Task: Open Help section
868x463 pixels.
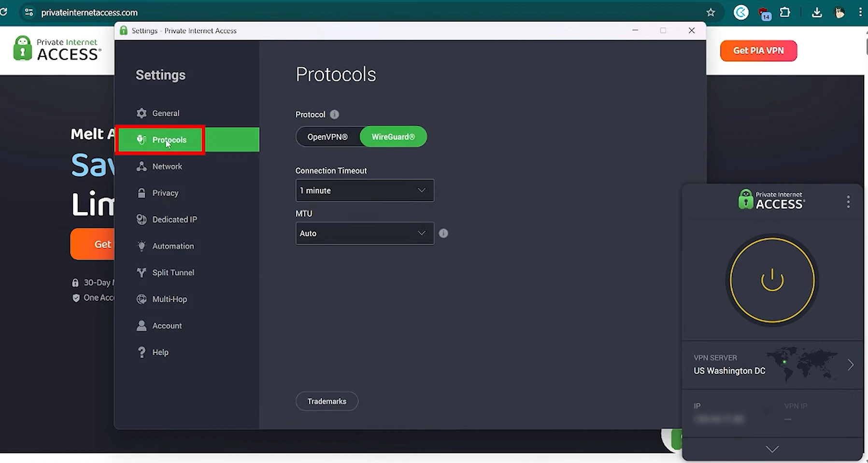Action: pos(187,352)
